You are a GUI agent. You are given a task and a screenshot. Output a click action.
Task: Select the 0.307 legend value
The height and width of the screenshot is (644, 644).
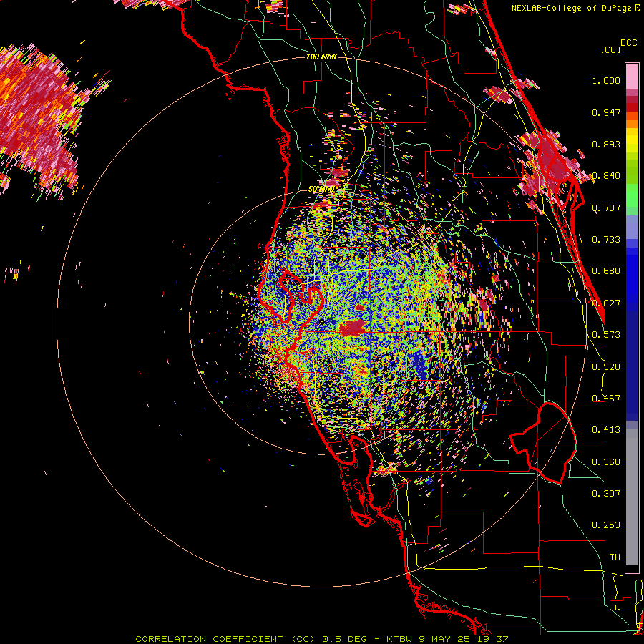tap(606, 494)
